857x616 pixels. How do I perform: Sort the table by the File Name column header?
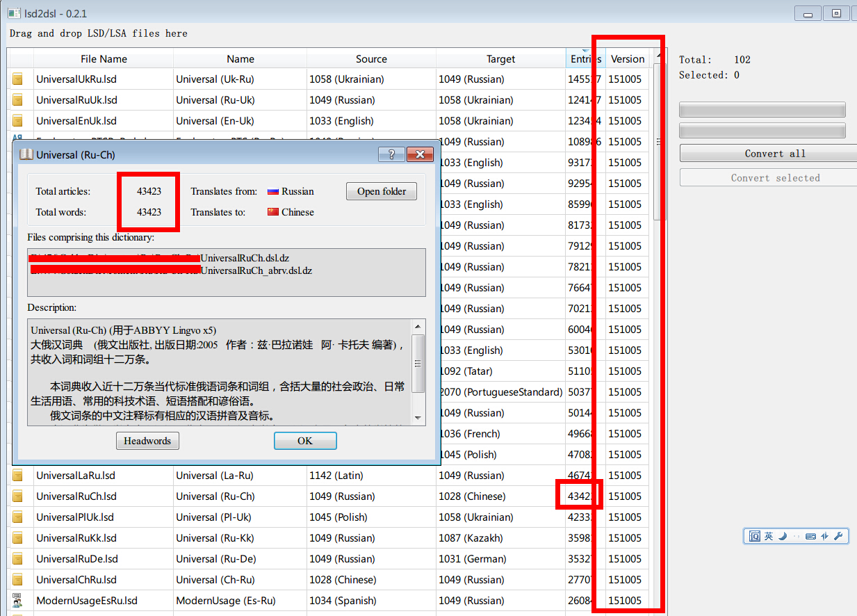pyautogui.click(x=103, y=59)
